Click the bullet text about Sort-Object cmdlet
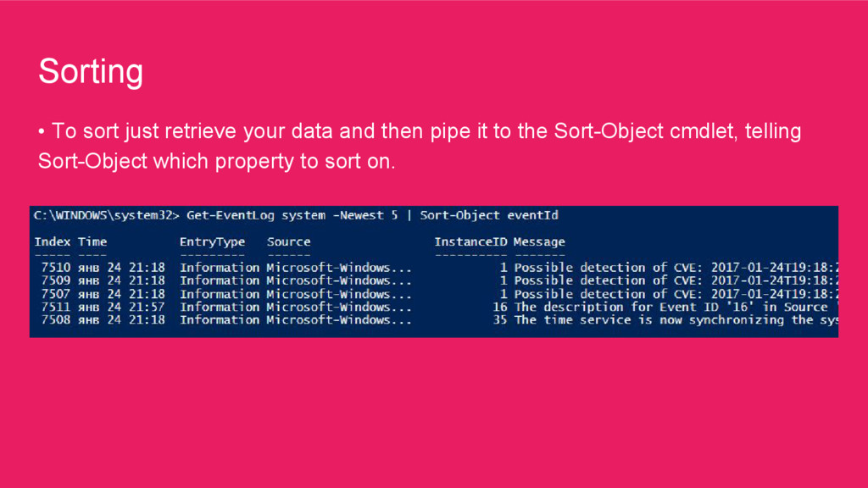 (420, 146)
